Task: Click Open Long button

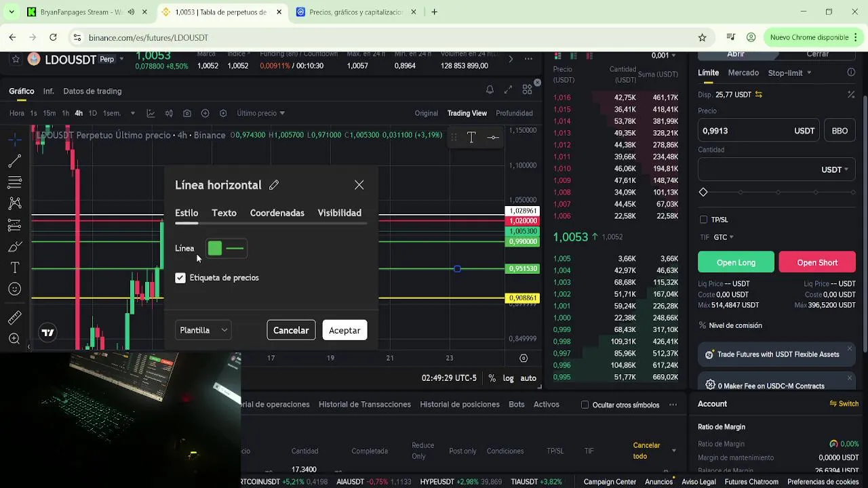Action: [x=736, y=262]
